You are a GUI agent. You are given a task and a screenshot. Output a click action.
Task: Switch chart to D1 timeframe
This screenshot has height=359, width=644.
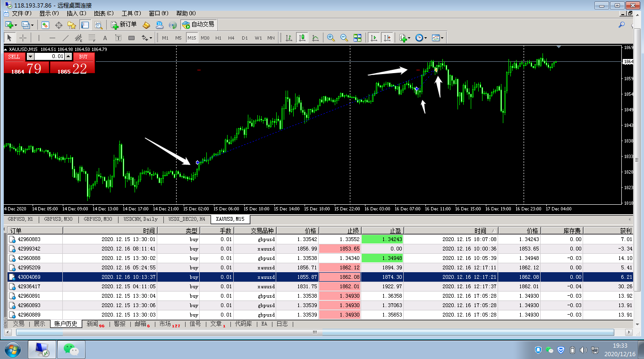coord(245,38)
